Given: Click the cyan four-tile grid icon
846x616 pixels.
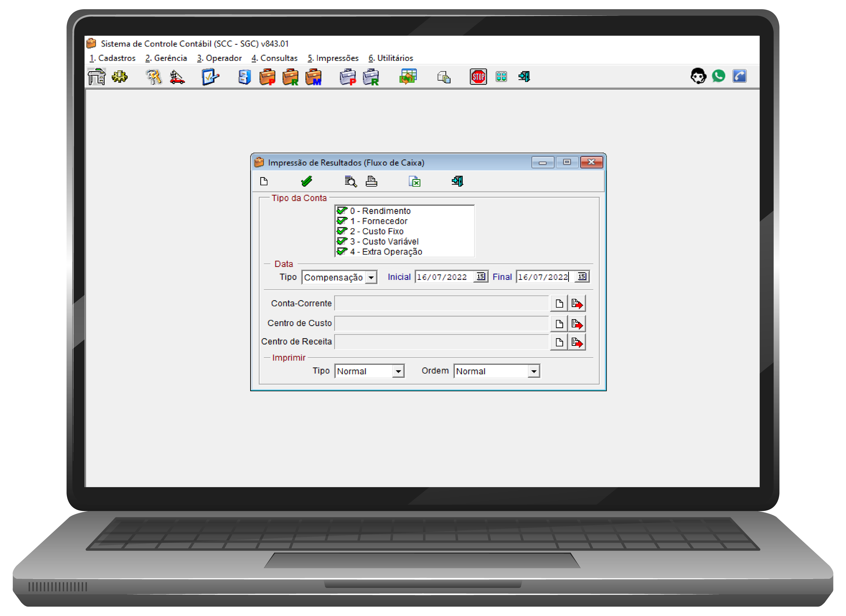Looking at the screenshot, I should coord(501,77).
